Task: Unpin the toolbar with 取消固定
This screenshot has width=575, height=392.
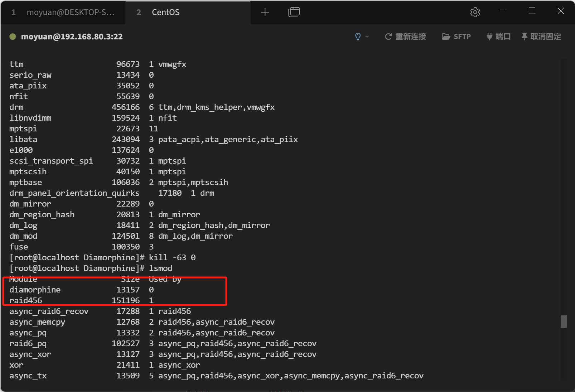Action: (541, 37)
